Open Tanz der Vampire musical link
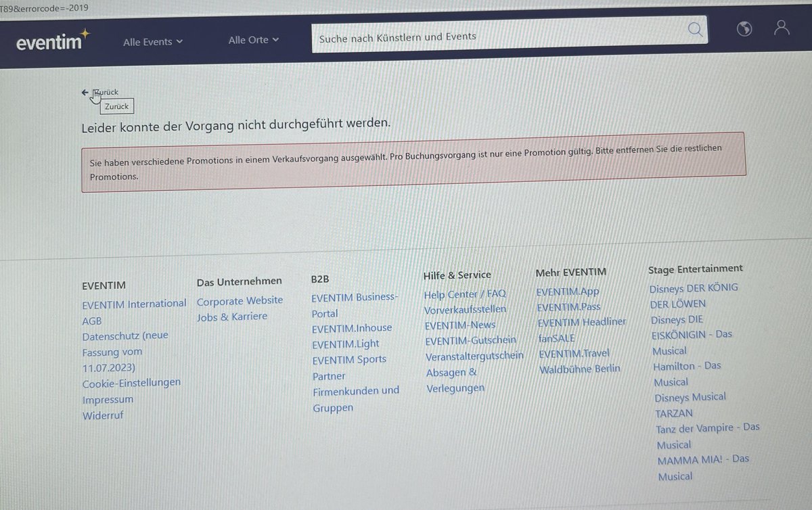The image size is (812, 510). pyautogui.click(x=708, y=436)
